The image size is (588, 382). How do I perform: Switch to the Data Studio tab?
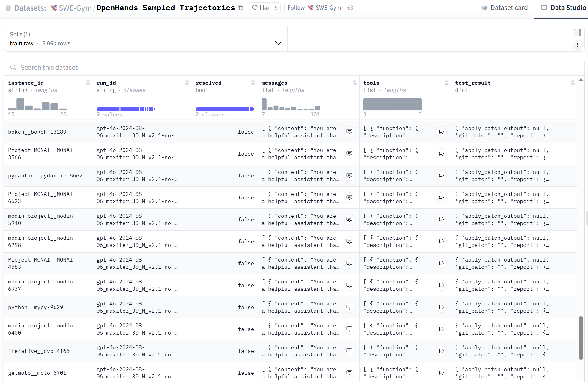[564, 8]
